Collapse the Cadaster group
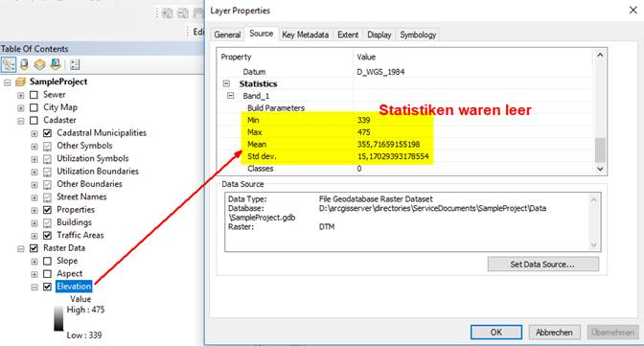 [x=20, y=121]
